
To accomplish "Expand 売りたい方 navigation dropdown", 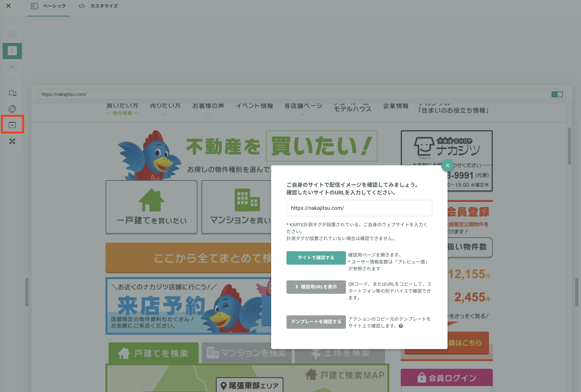I will coord(165,109).
